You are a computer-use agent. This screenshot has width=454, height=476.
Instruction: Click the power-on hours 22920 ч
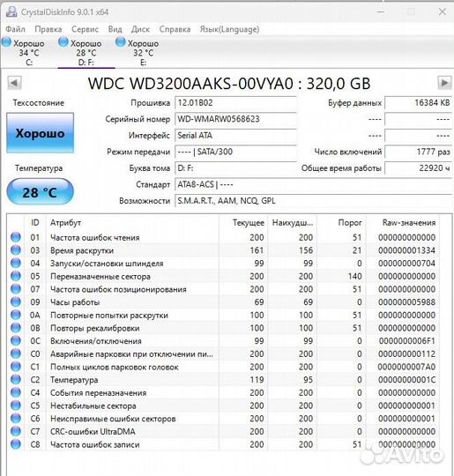pyautogui.click(x=419, y=168)
